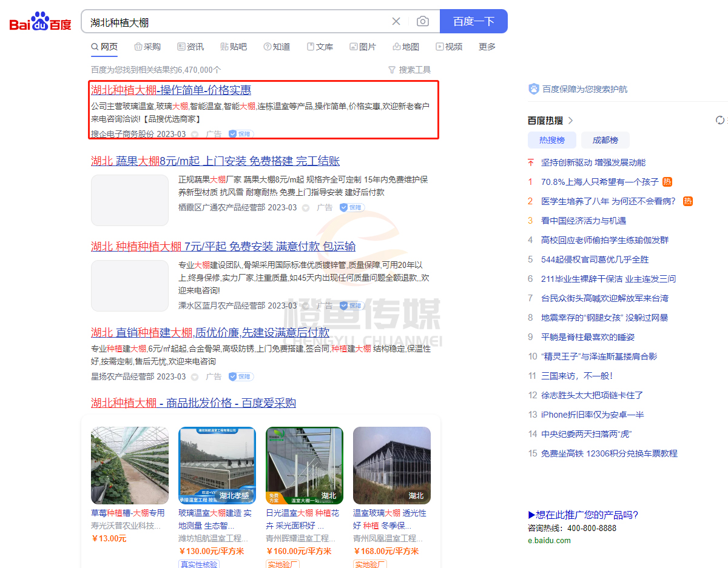This screenshot has width=728, height=568.
Task: Open the 日光温室大棚 product thumbnail
Action: pos(305,466)
